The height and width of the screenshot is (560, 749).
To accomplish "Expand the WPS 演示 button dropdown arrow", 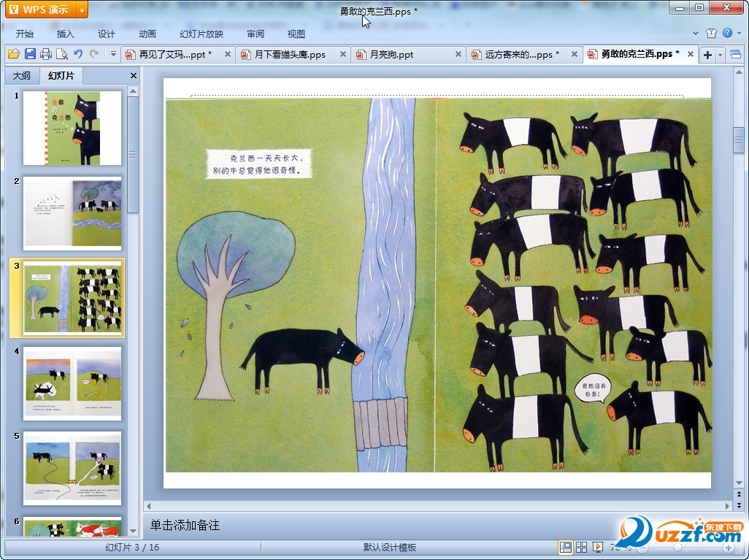I will point(82,9).
